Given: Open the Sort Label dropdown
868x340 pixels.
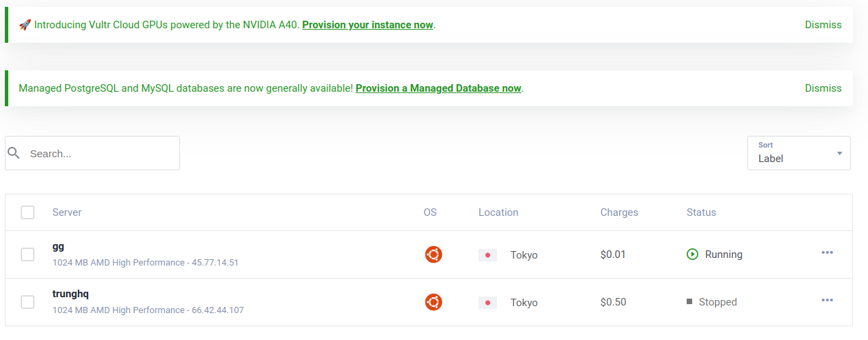Looking at the screenshot, I should (x=798, y=153).
